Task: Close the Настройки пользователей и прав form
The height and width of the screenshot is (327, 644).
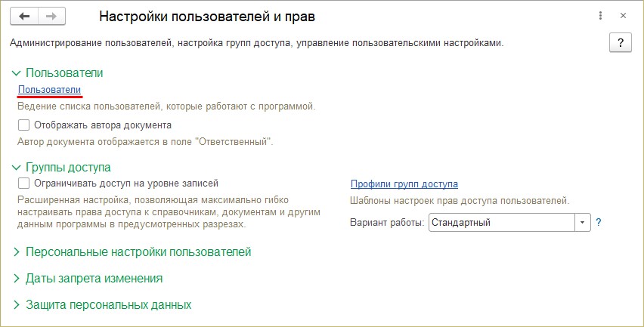Action: (623, 16)
